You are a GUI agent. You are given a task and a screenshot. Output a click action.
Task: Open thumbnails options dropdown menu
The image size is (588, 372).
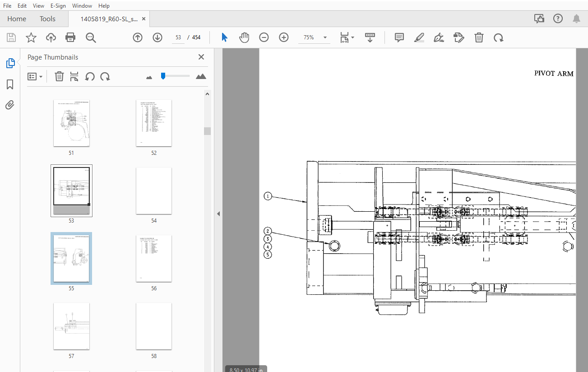point(35,76)
